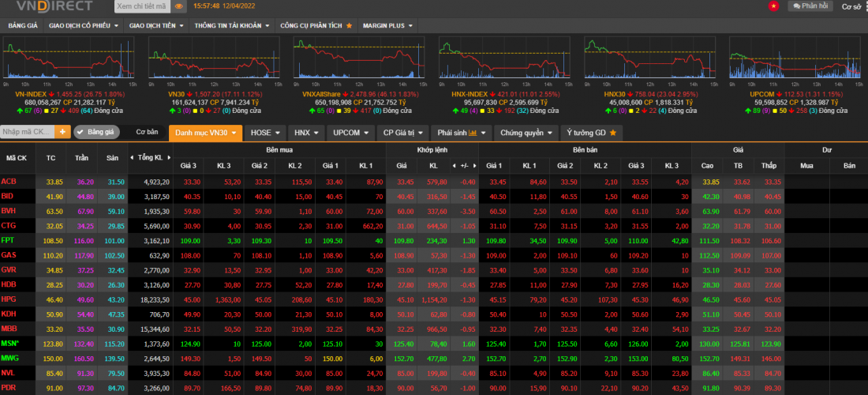Click the chart icon in Phái sinh tab
This screenshot has height=395, width=868.
(x=473, y=133)
